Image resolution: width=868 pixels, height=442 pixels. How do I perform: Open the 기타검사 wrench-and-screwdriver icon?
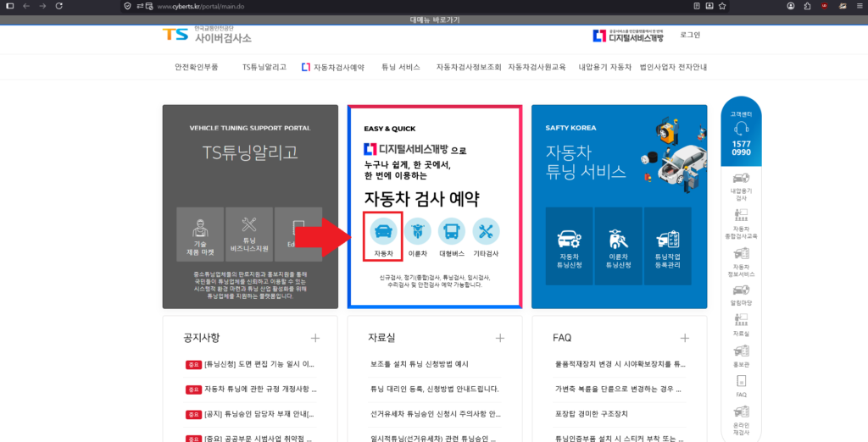point(486,231)
